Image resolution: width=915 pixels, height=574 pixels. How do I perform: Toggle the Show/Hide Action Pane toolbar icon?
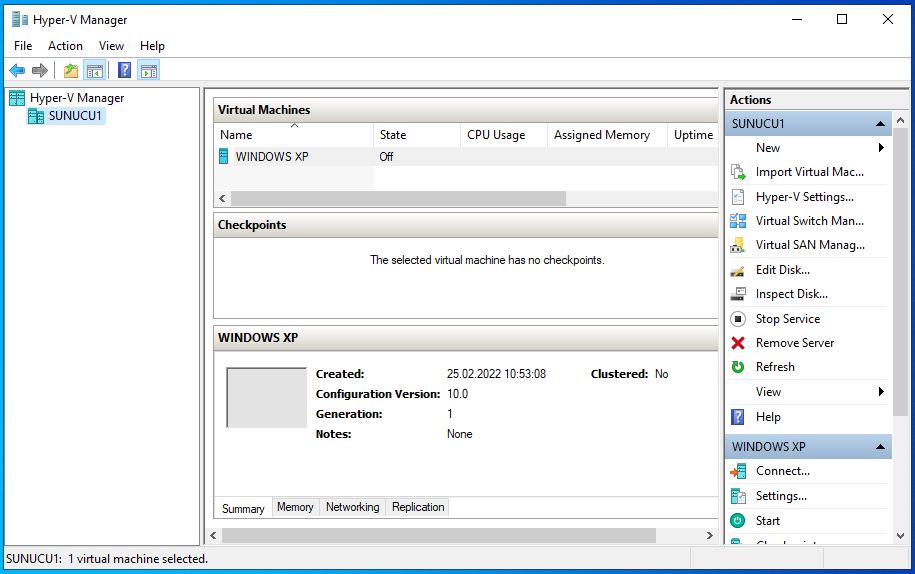pos(149,71)
